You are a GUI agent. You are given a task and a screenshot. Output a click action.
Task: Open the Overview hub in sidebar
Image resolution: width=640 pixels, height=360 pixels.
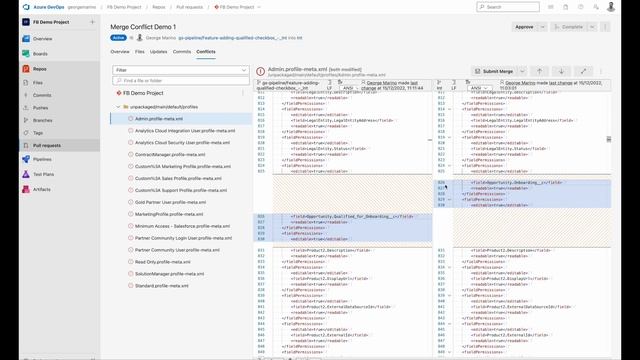[42, 39]
